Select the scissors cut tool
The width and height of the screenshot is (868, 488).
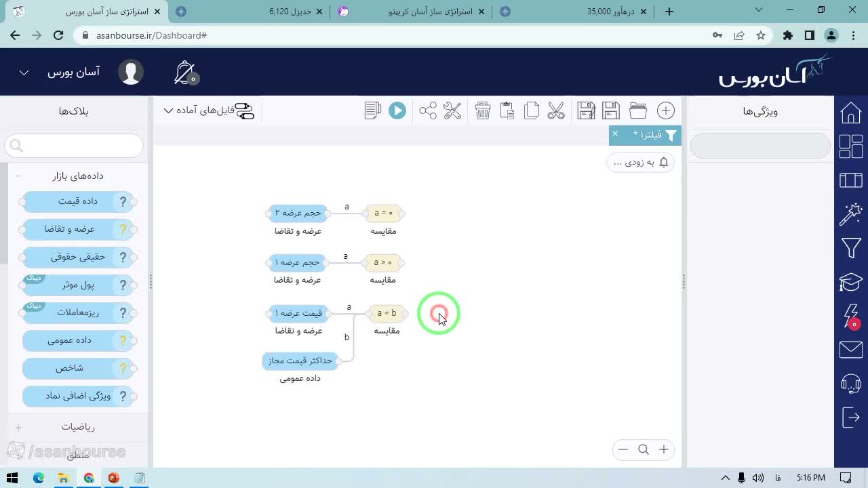(x=556, y=110)
